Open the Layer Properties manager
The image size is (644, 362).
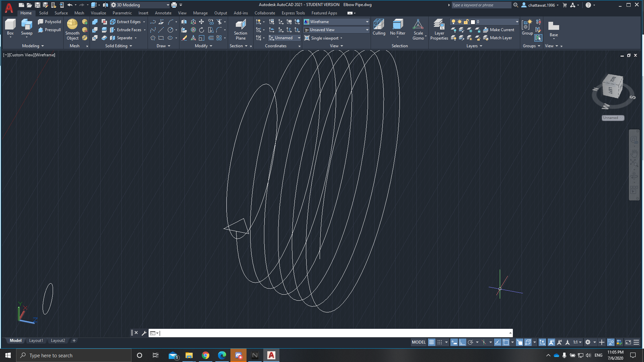pyautogui.click(x=439, y=28)
